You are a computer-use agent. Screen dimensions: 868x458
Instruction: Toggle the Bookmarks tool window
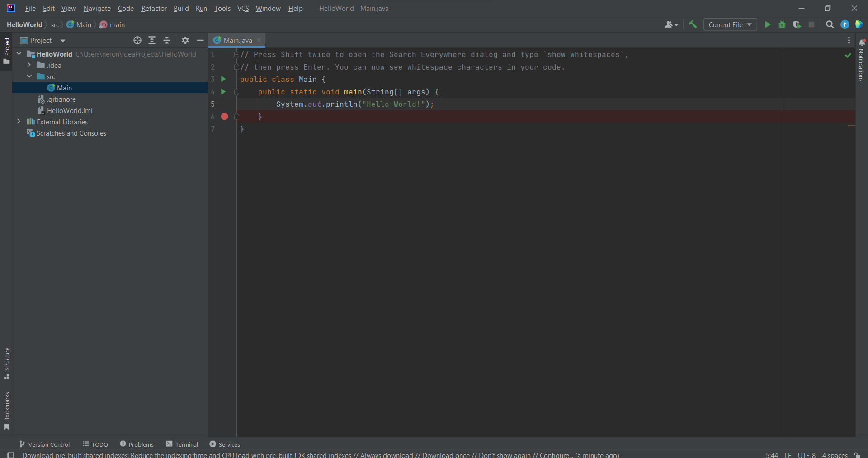pyautogui.click(x=7, y=410)
